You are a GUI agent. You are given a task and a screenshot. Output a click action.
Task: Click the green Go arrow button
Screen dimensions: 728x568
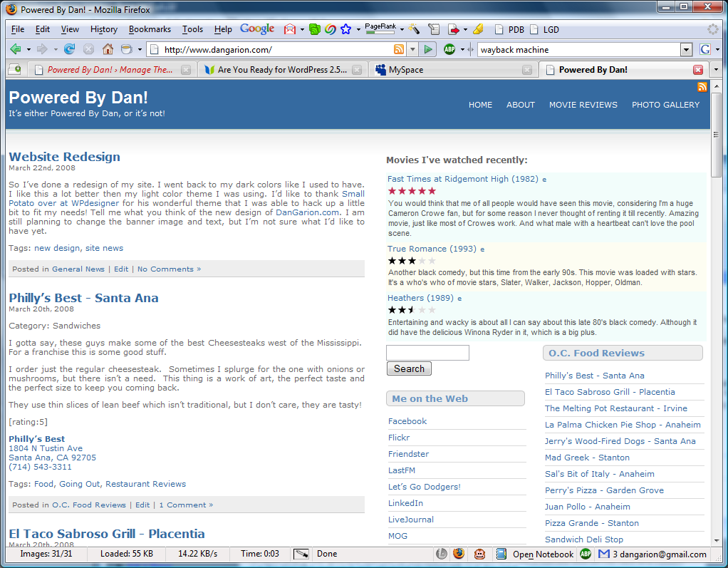(x=427, y=49)
